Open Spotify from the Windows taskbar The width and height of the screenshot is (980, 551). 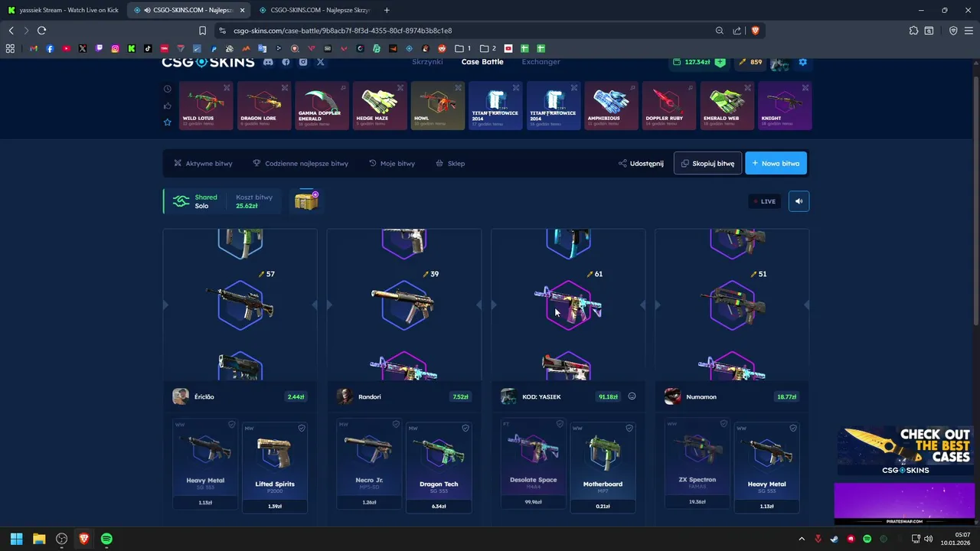(106, 539)
